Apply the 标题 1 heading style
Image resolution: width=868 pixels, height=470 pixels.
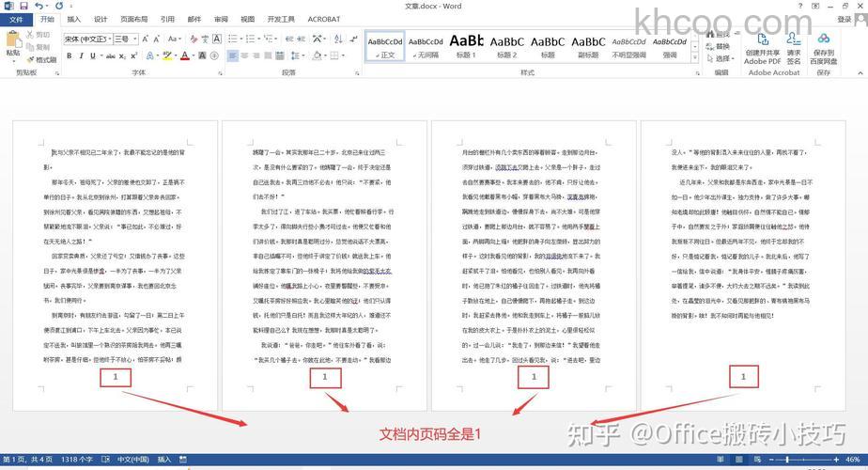point(466,47)
